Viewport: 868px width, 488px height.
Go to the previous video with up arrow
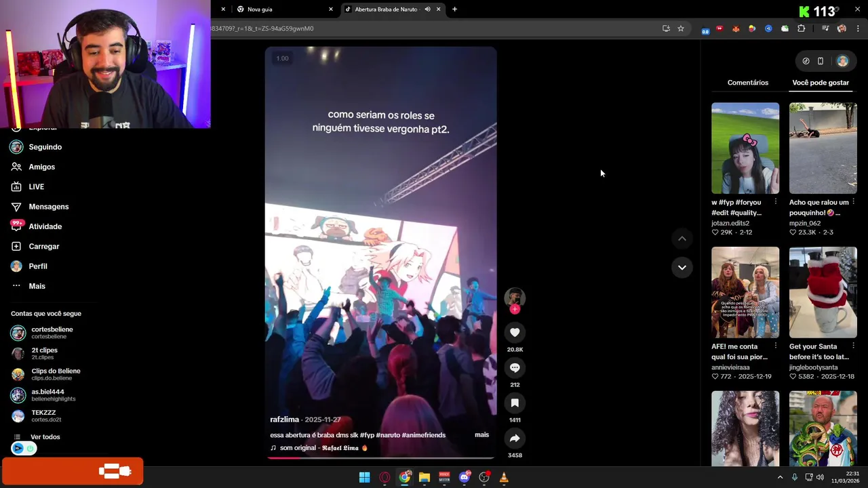point(682,239)
